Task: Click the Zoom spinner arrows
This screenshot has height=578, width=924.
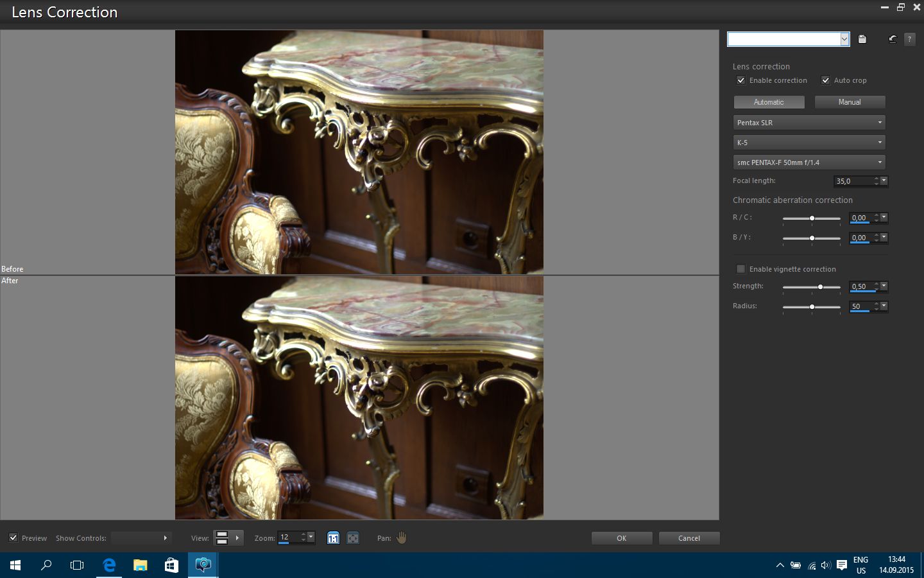Action: point(304,538)
